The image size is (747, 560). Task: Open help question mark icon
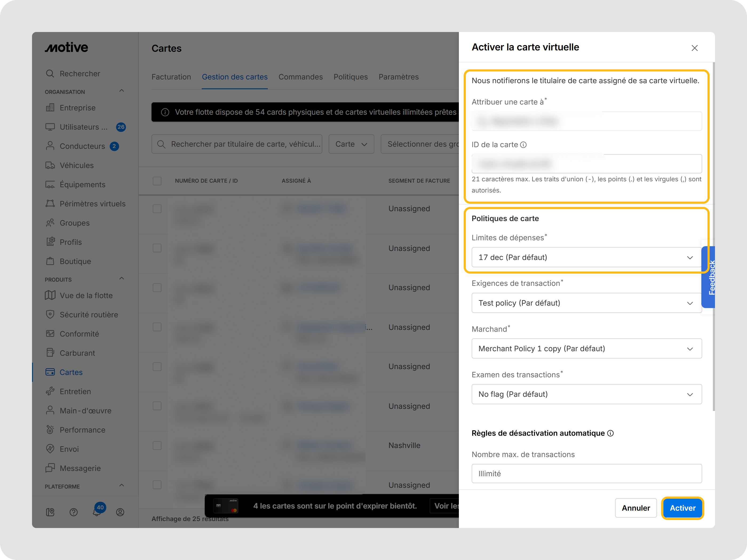[74, 513]
